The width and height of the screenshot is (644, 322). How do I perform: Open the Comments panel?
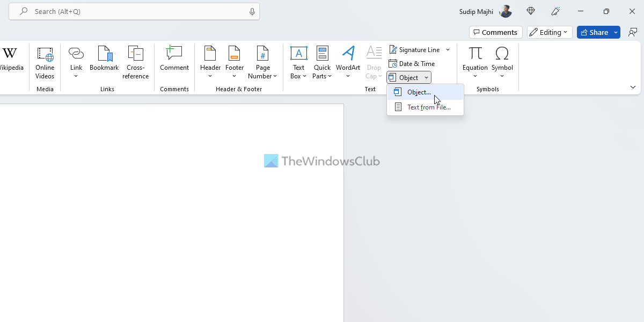point(495,32)
